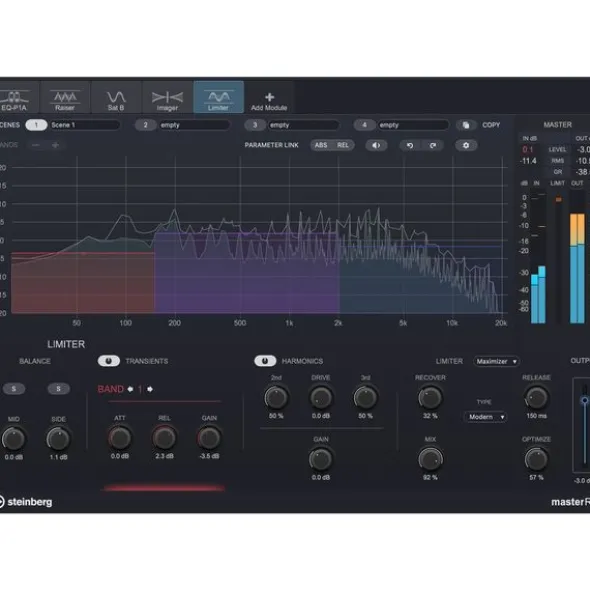Add a band with plus icon
Image resolution: width=590 pixels, height=591 pixels.
tap(55, 145)
